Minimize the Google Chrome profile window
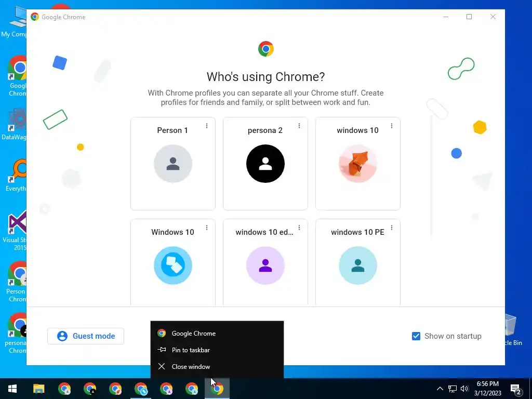Viewport: 532px width, 399px height. tap(446, 17)
